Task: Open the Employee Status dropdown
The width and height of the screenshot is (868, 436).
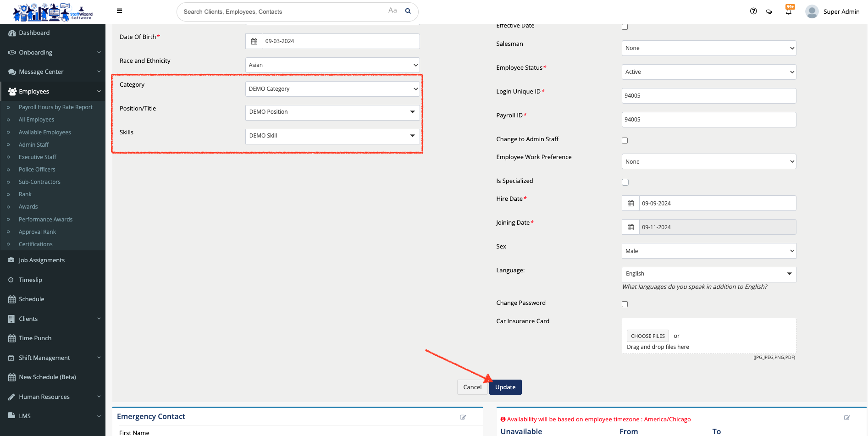Action: 708,72
